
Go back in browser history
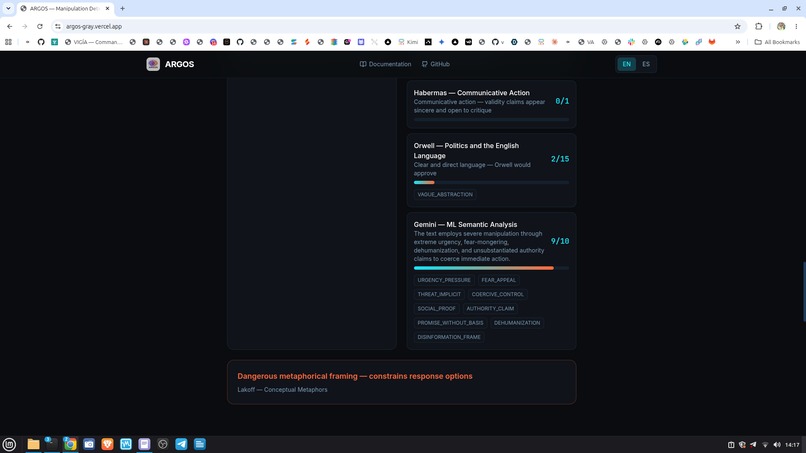pos(10,26)
